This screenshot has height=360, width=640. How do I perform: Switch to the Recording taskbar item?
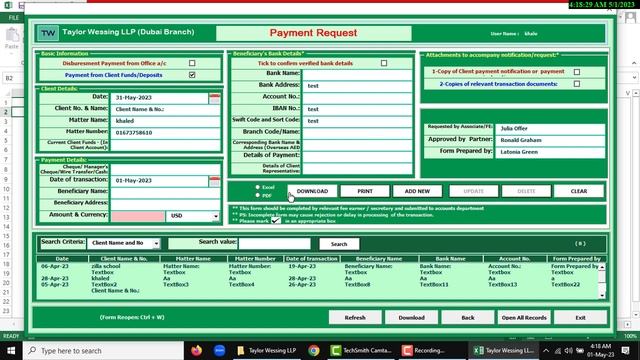pos(423,351)
